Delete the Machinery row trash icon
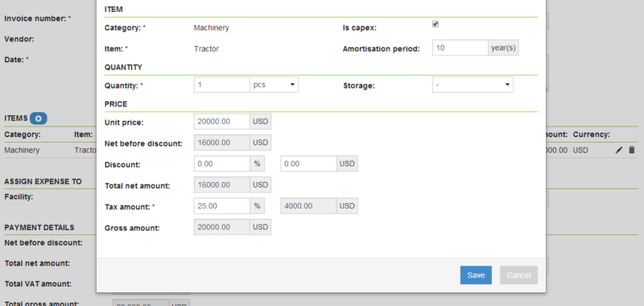 click(632, 151)
